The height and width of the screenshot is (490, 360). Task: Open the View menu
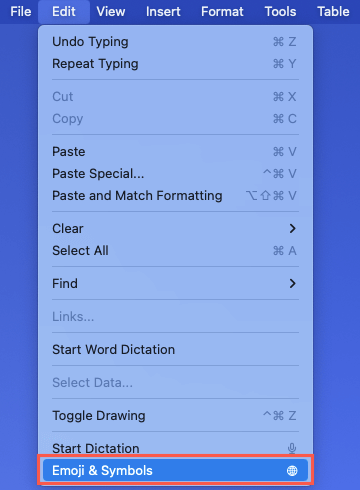tap(111, 12)
